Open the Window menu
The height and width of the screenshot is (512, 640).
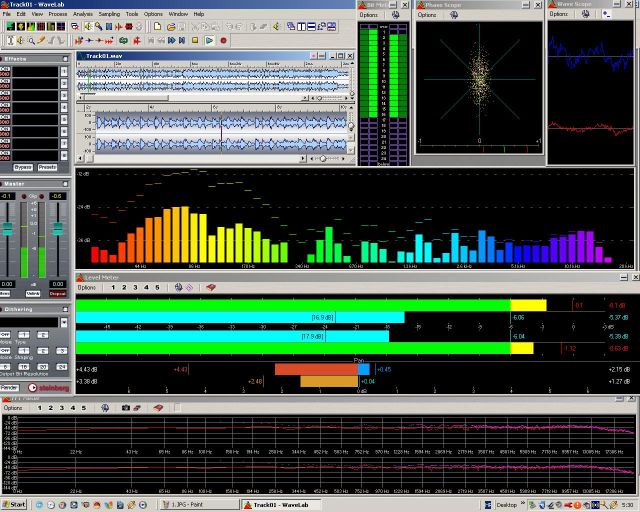click(x=178, y=14)
